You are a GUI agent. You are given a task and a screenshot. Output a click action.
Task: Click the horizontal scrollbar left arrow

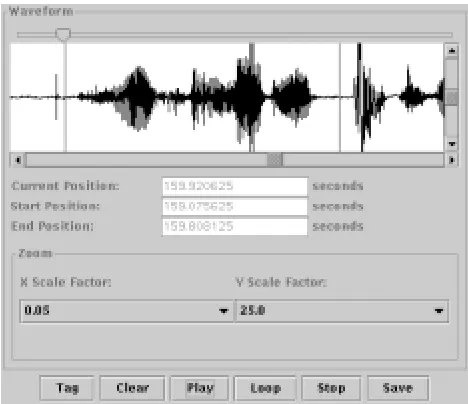pos(18,160)
